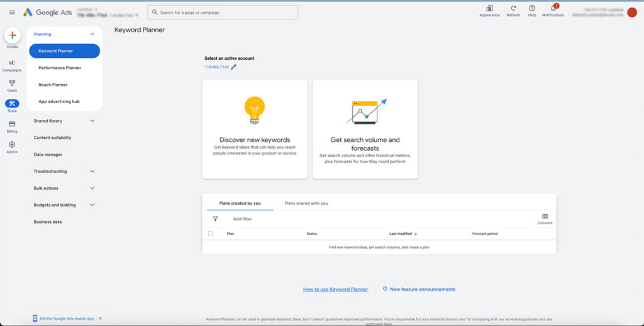Open the hamburger main menu
This screenshot has width=644, height=326.
coord(12,13)
